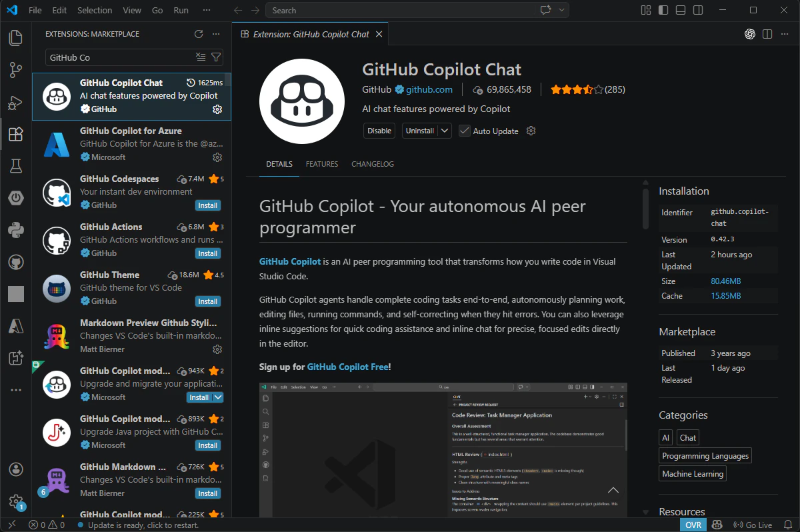The height and width of the screenshot is (532, 800).
Task: Open extension settings gear beside Auto Update
Action: click(531, 131)
